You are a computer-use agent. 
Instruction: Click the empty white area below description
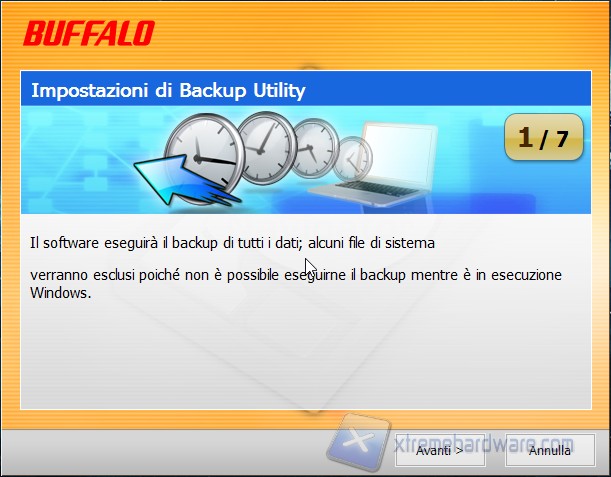(x=306, y=355)
